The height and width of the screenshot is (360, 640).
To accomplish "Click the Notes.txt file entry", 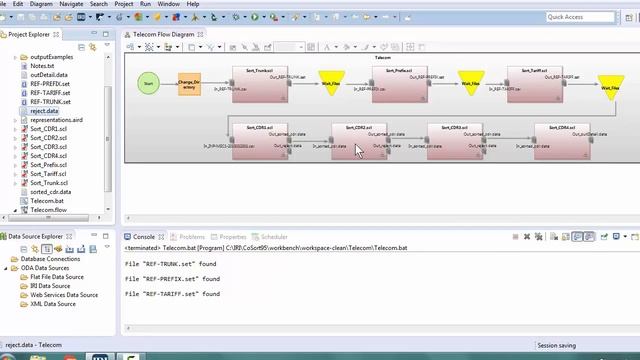I will point(42,66).
